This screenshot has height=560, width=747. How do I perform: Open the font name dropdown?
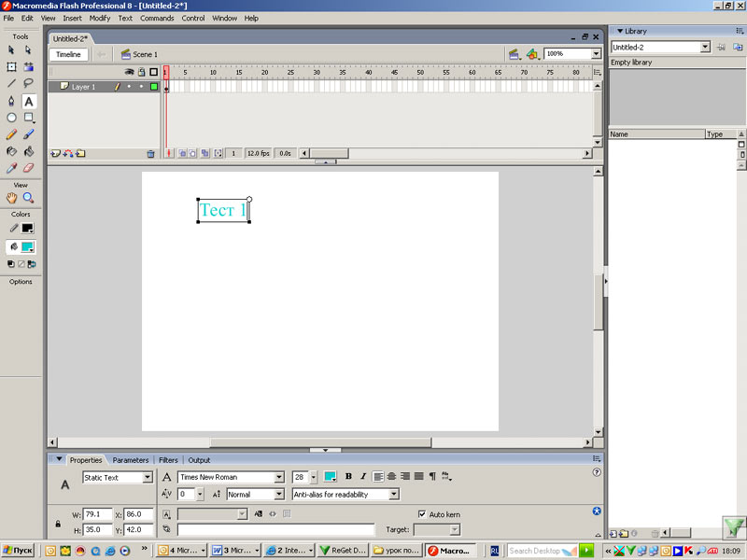point(279,477)
